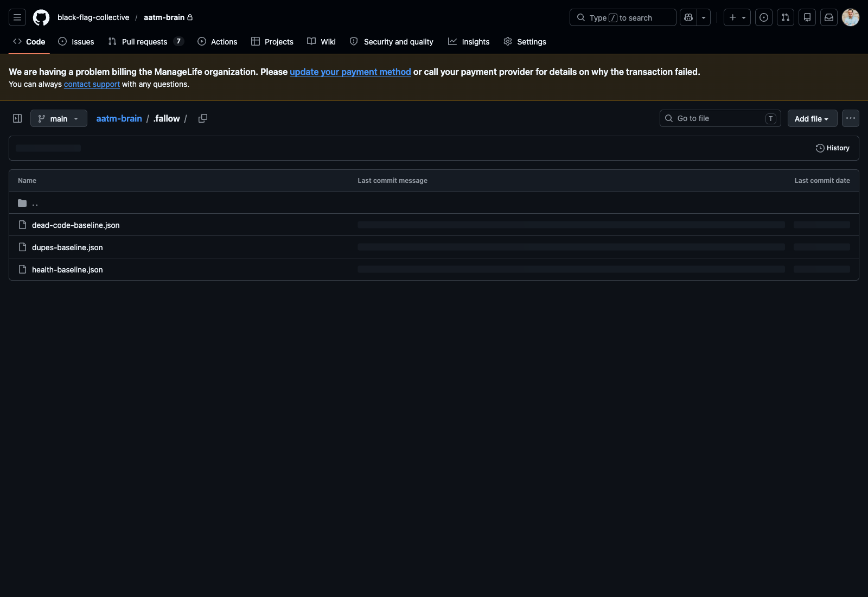Open the main branch selector

click(59, 118)
